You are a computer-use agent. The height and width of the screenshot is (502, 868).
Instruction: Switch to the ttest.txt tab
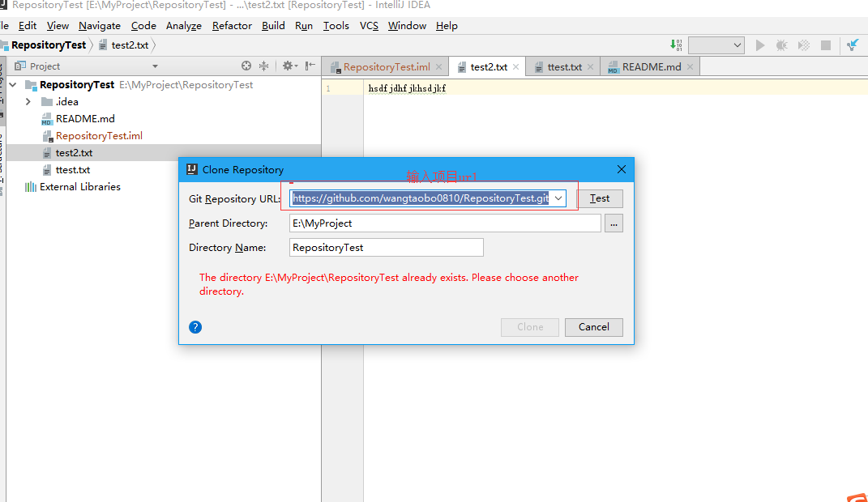click(x=565, y=67)
